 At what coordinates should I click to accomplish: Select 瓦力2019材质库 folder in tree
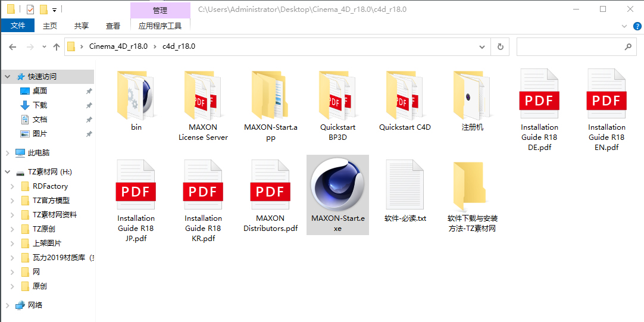pyautogui.click(x=63, y=258)
